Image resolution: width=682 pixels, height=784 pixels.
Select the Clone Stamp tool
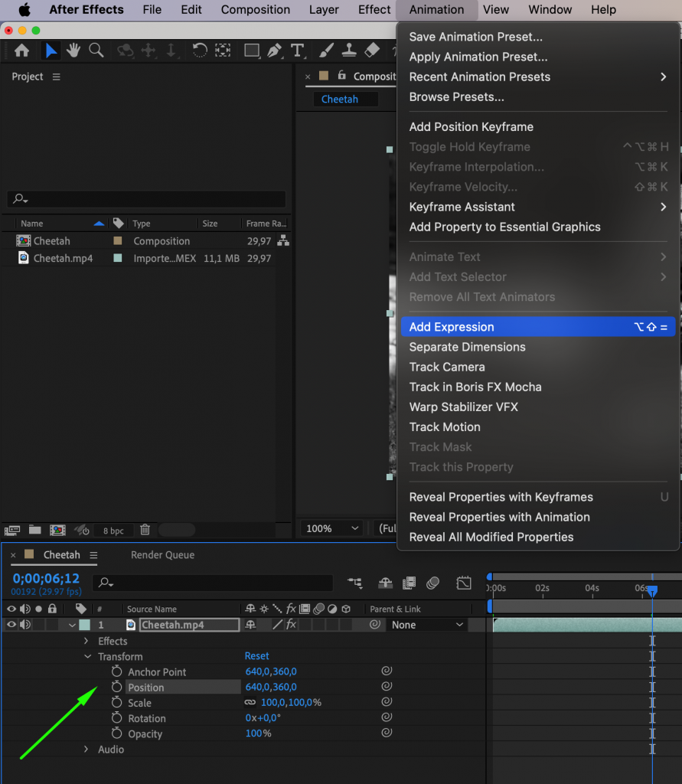[348, 51]
